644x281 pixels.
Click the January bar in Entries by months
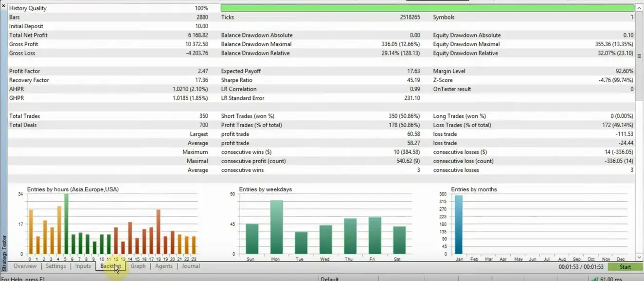[x=459, y=224]
